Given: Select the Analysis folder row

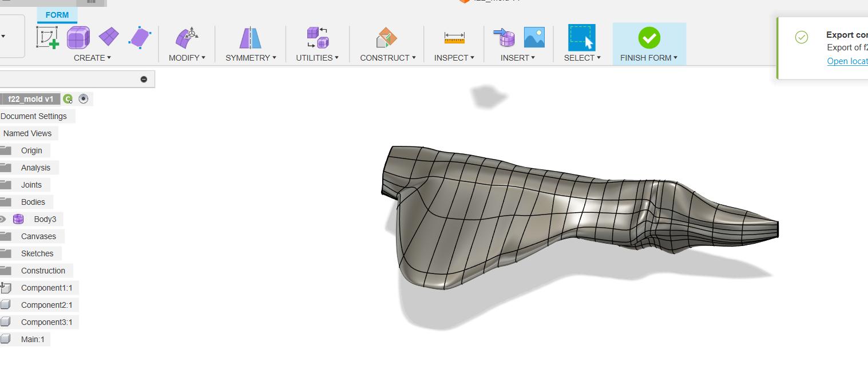Looking at the screenshot, I should coord(29,168).
